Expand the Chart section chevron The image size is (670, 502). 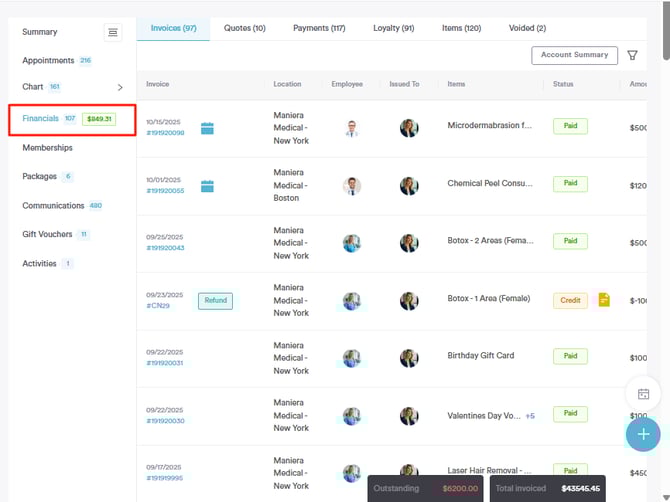tap(120, 88)
